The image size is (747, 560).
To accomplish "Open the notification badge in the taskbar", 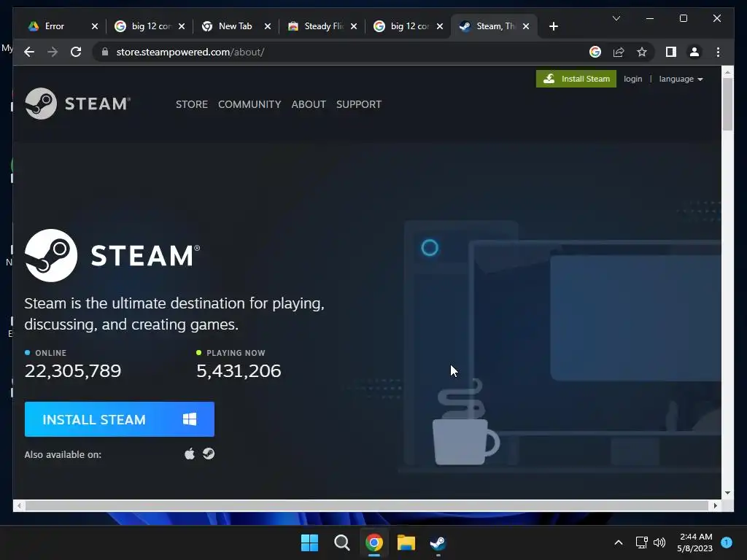I will click(727, 542).
